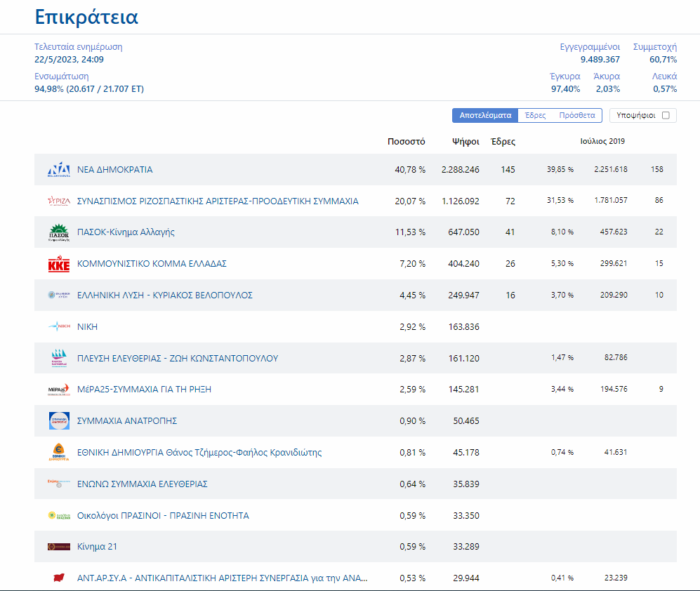Click the ΜέΡΑ25 party logo
The width and height of the screenshot is (700, 591).
59,390
